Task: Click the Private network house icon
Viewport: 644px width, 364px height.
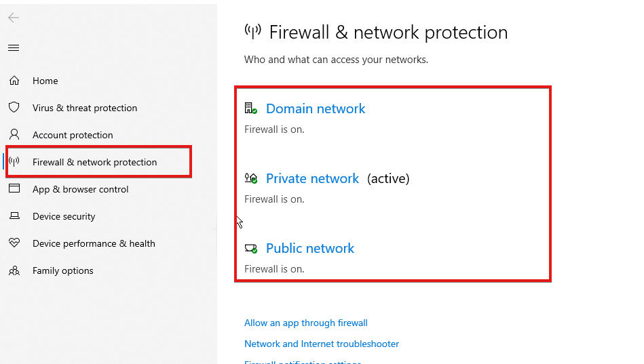Action: point(250,178)
